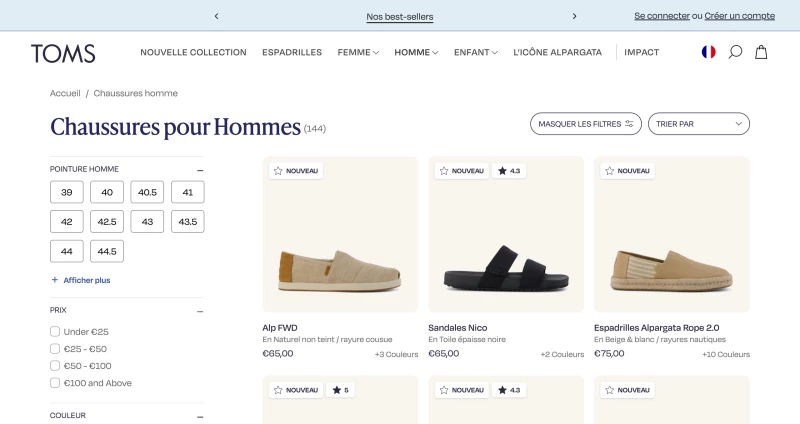View +3 Couleurs for Alp FWD
Image resolution: width=800 pixels, height=424 pixels.
(x=396, y=354)
